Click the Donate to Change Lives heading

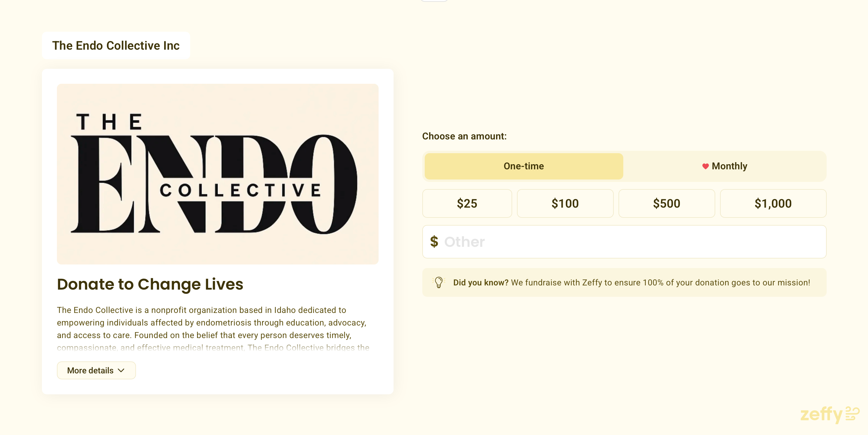coord(150,284)
